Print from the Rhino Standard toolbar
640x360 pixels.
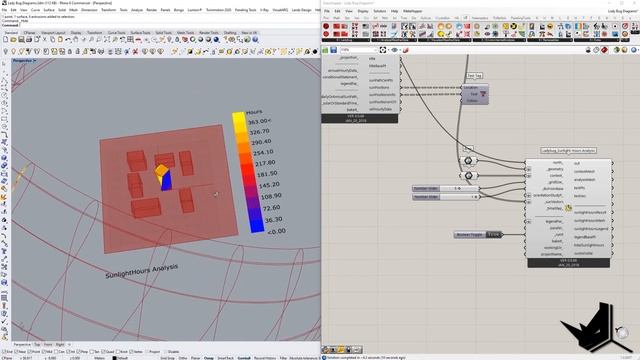pos(29,40)
